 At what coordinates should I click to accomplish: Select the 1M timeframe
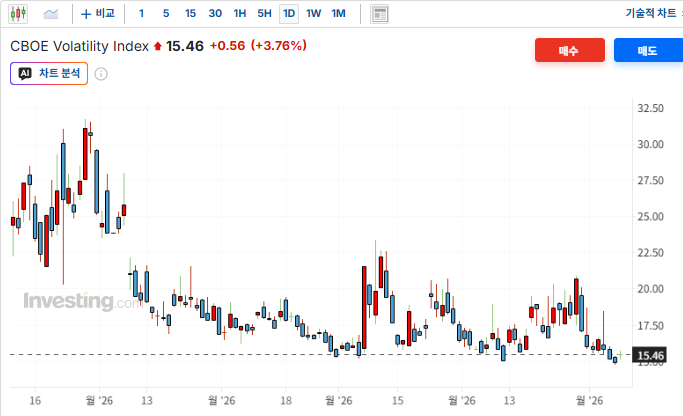point(338,14)
